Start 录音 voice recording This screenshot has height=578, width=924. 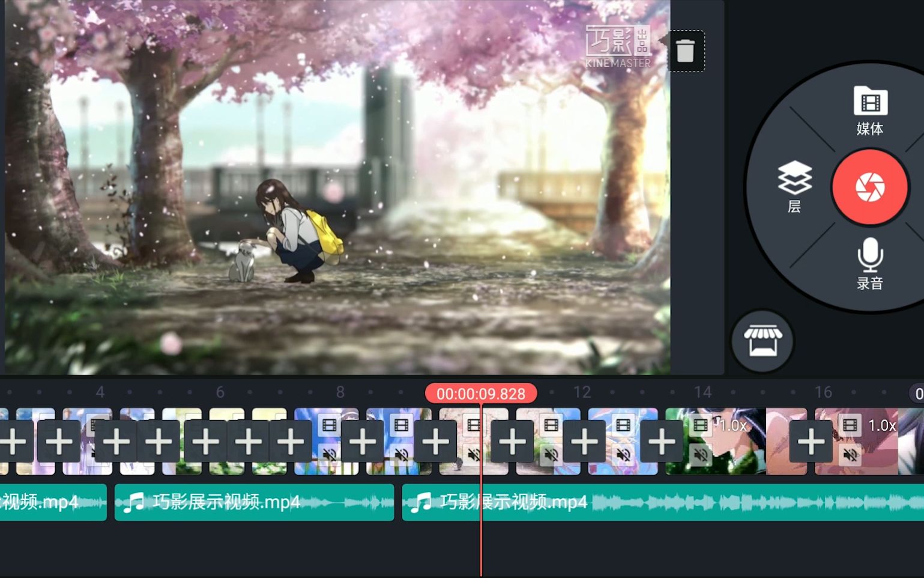click(870, 263)
